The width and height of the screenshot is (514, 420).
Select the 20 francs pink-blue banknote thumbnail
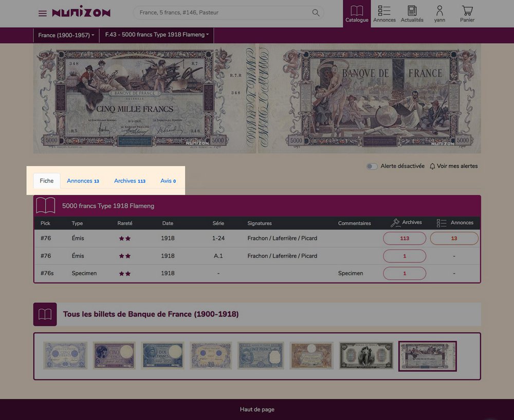211,355
